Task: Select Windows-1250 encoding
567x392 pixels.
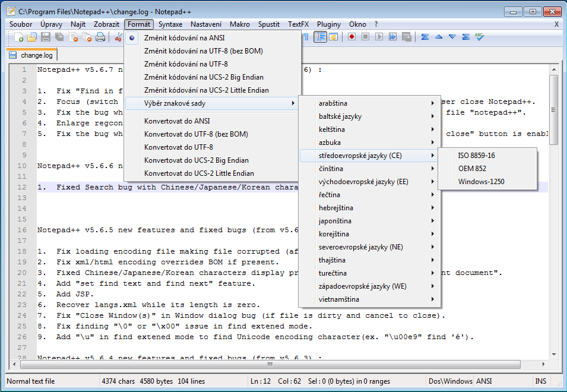Action: pos(487,182)
